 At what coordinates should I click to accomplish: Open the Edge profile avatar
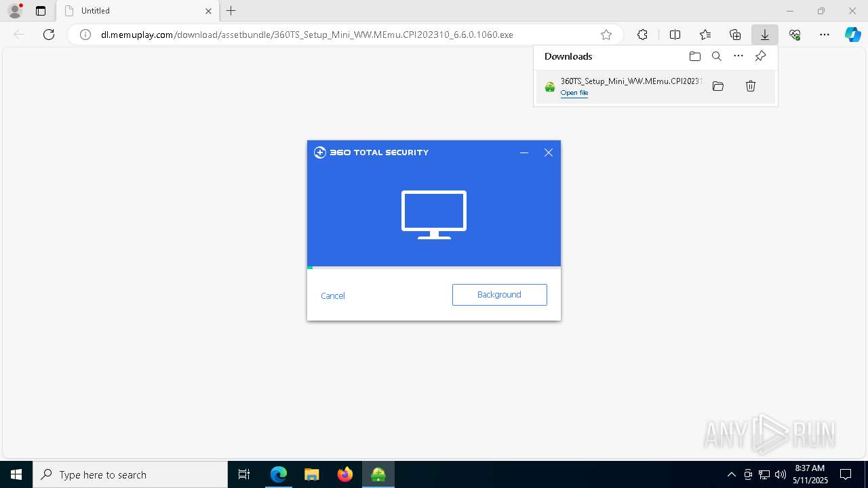point(15,11)
